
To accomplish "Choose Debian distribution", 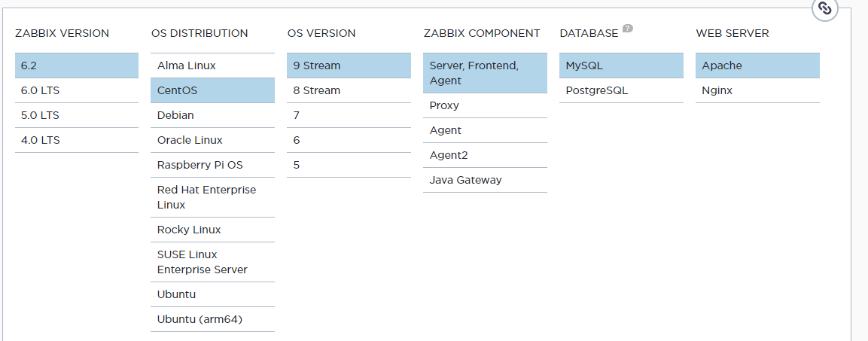I will (x=212, y=115).
